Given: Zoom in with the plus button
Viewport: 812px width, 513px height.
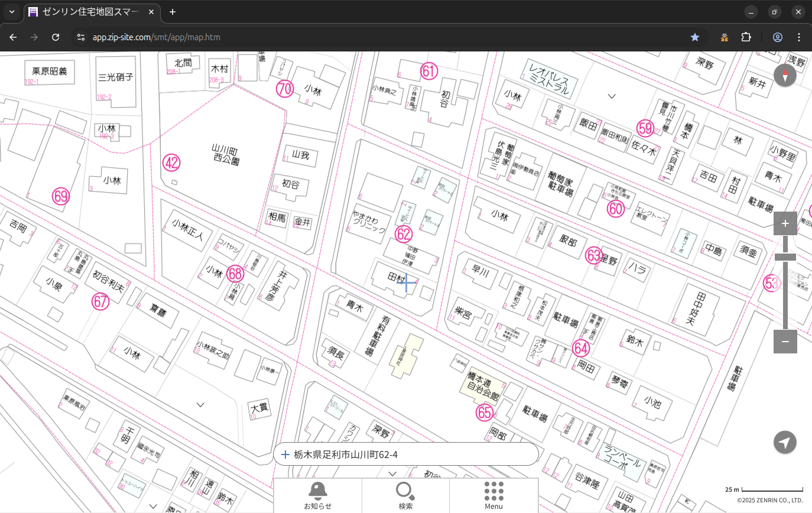Looking at the screenshot, I should coord(785,223).
